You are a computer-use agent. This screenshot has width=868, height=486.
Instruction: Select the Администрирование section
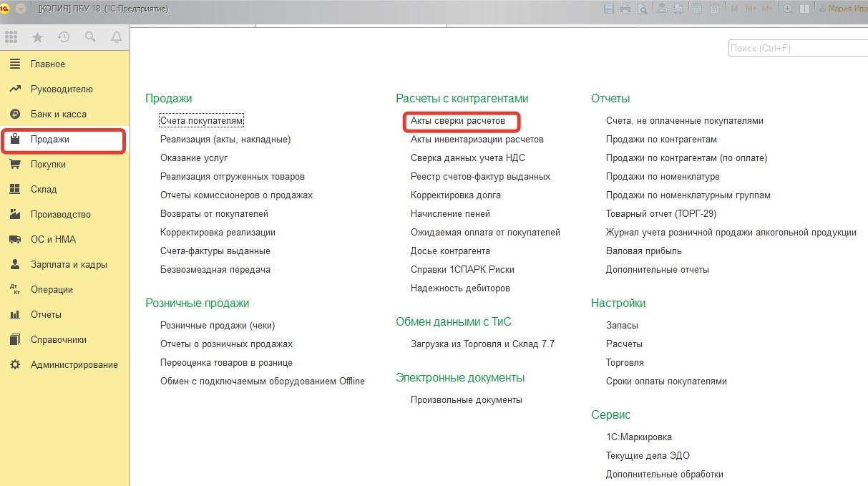[74, 365]
